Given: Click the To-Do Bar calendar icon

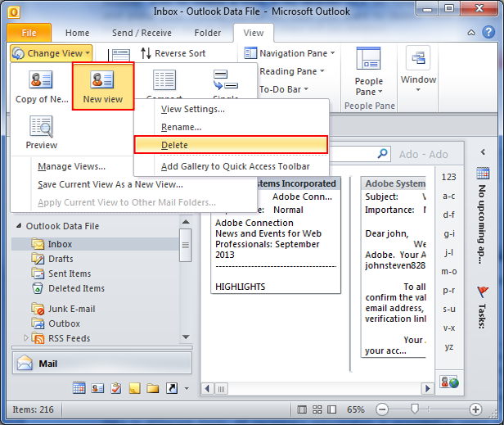Looking at the screenshot, I should point(483,173).
